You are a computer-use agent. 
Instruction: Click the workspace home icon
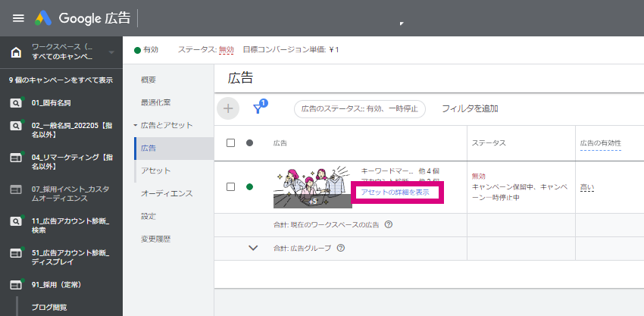point(16,52)
